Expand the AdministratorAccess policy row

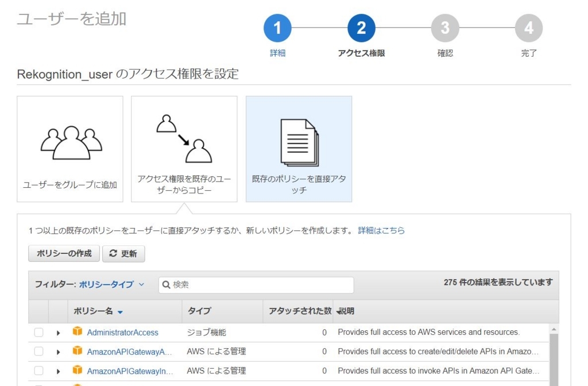pyautogui.click(x=58, y=333)
